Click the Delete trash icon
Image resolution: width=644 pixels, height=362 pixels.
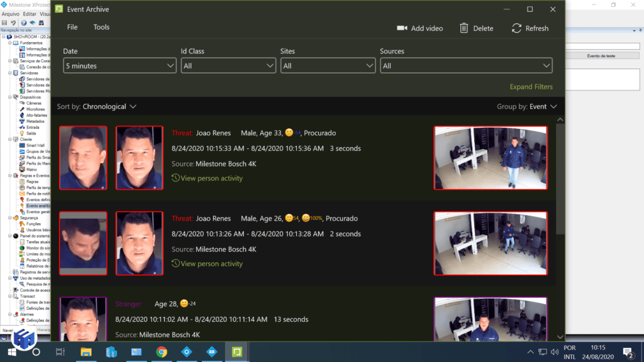tap(463, 28)
